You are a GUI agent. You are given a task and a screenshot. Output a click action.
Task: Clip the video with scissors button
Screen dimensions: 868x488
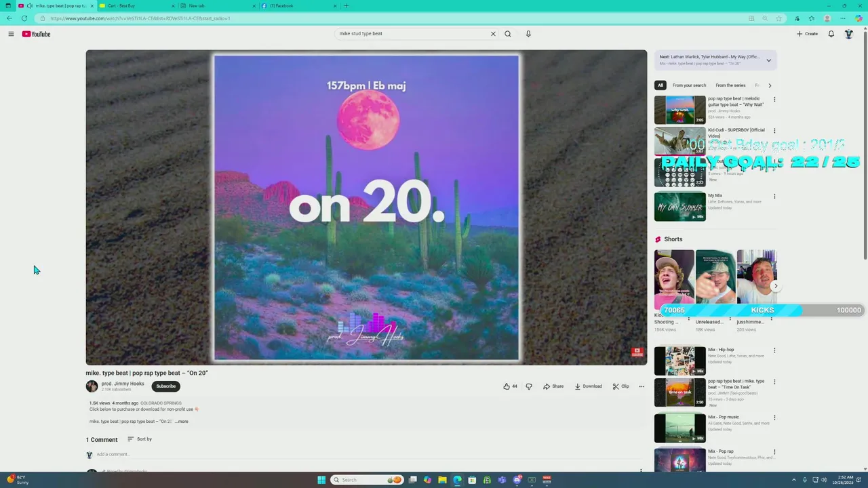tap(620, 386)
